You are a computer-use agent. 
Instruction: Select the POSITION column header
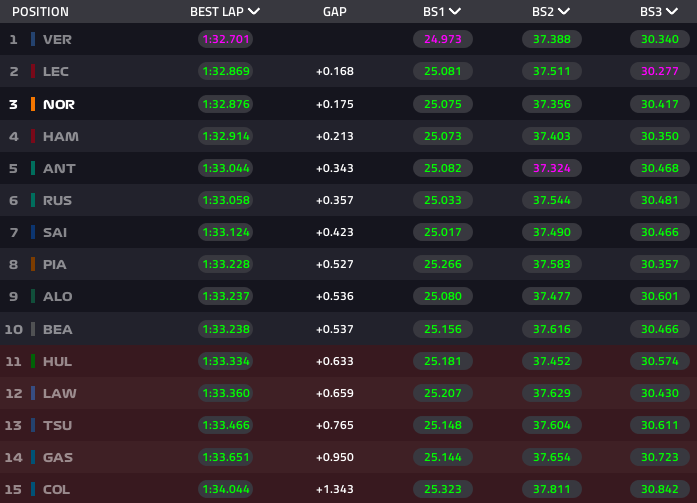(x=40, y=12)
